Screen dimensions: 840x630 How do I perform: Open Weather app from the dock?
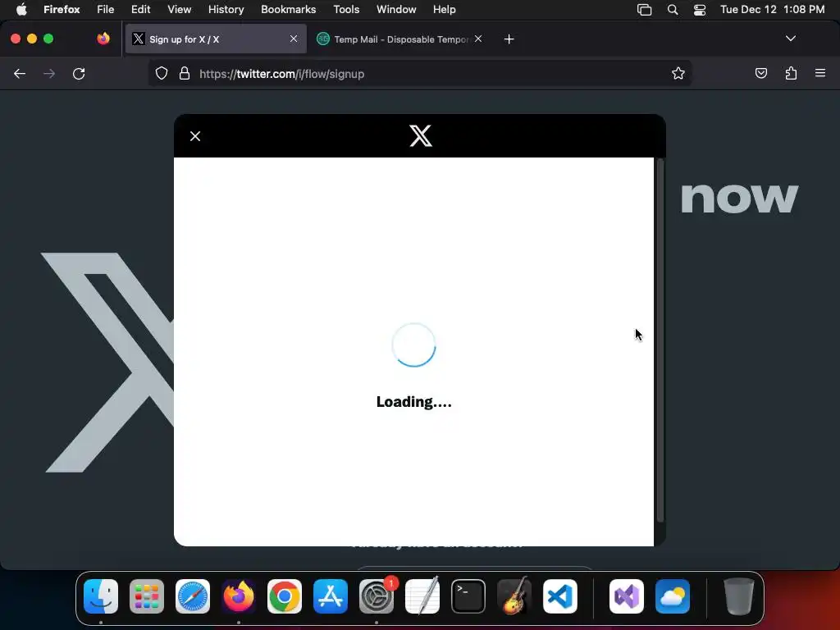coord(673,596)
